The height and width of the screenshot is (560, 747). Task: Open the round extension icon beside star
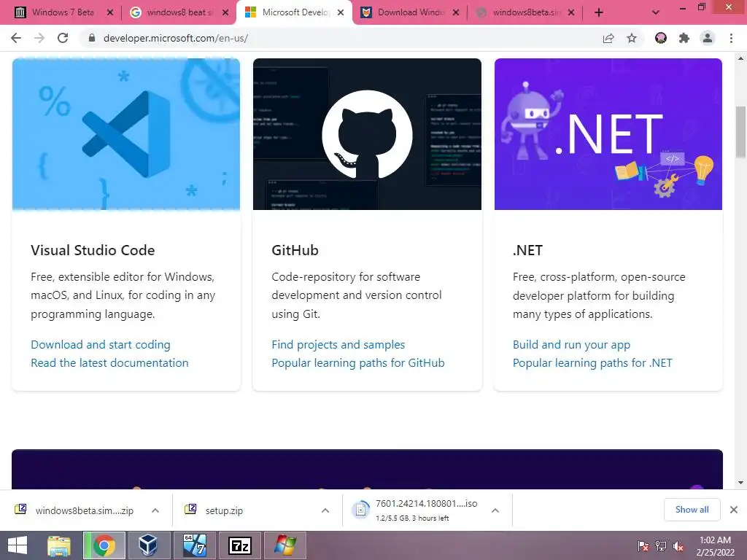tap(661, 38)
